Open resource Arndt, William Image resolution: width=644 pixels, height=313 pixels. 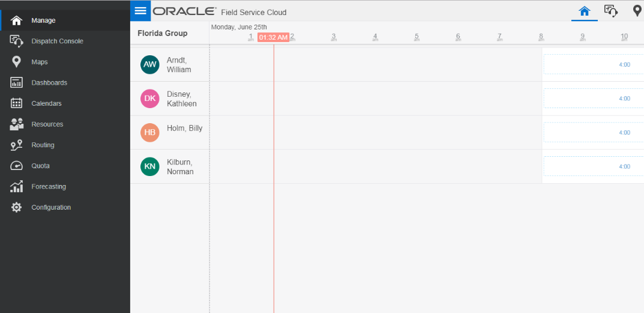[x=179, y=65]
